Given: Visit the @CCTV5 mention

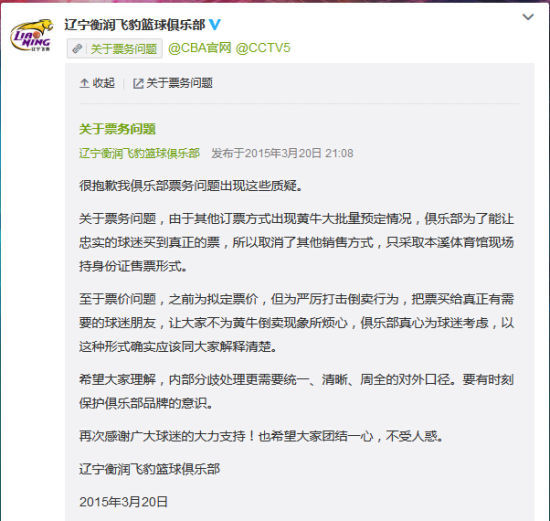Looking at the screenshot, I should pos(263,48).
